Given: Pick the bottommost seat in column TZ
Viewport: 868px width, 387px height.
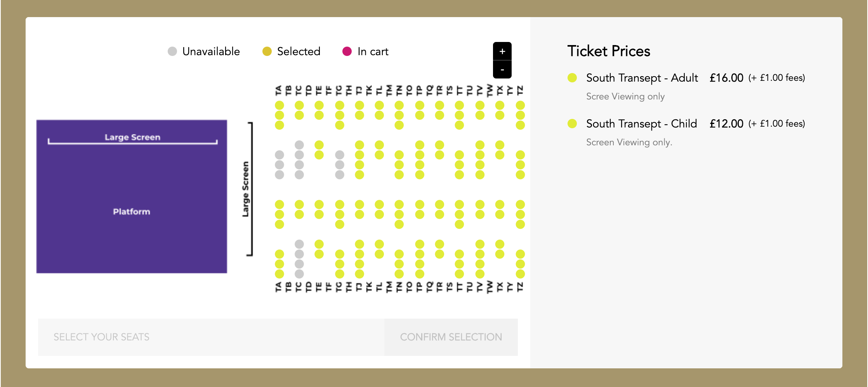Looking at the screenshot, I should [520, 274].
